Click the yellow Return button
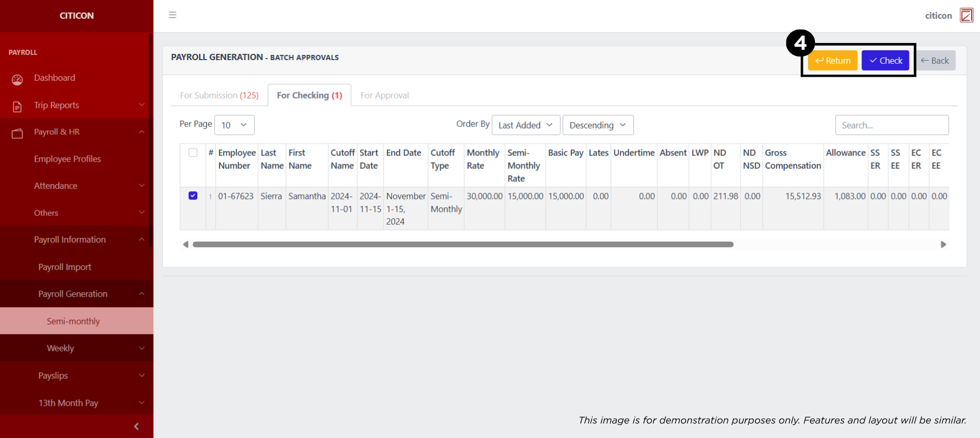Viewport: 980px width, 438px height. [832, 61]
